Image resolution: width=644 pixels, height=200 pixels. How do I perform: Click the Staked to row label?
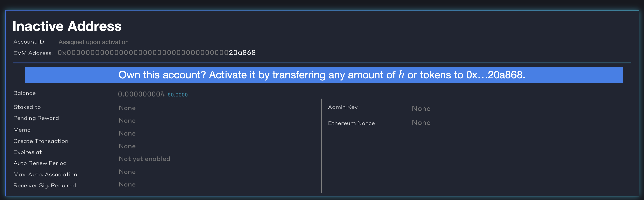point(27,107)
